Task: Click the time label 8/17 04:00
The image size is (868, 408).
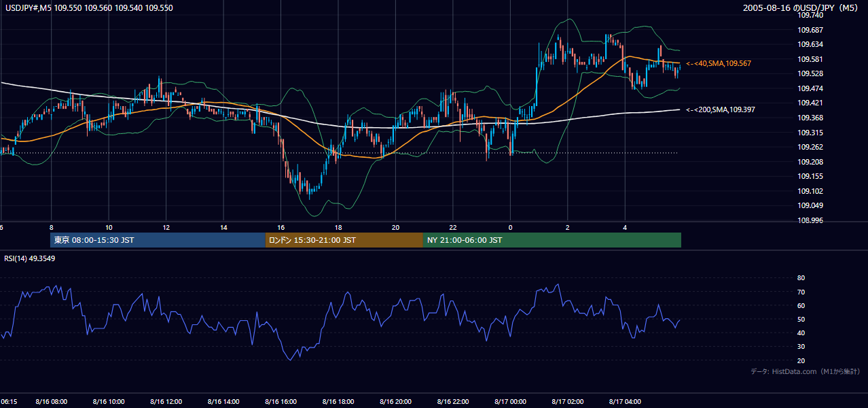Action: [x=625, y=402]
